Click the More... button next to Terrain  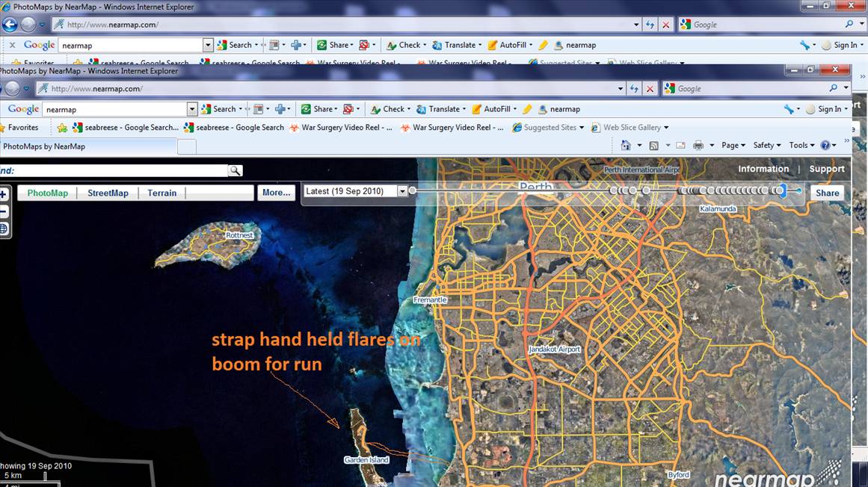coord(276,193)
